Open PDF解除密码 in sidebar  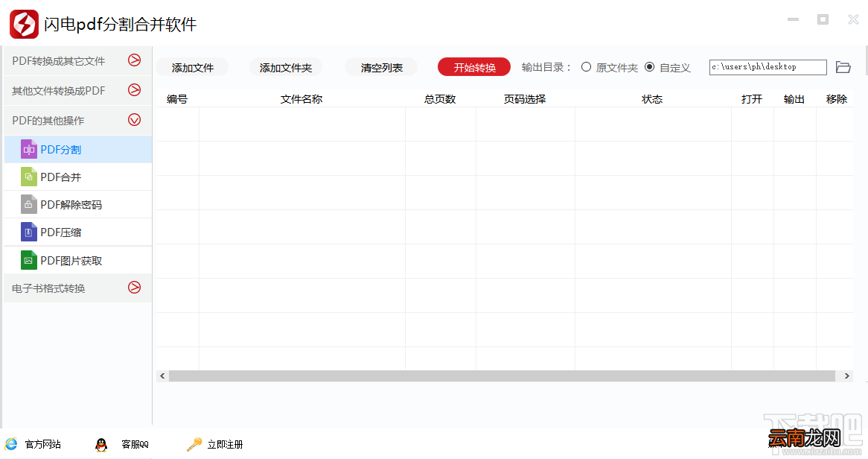tap(78, 205)
